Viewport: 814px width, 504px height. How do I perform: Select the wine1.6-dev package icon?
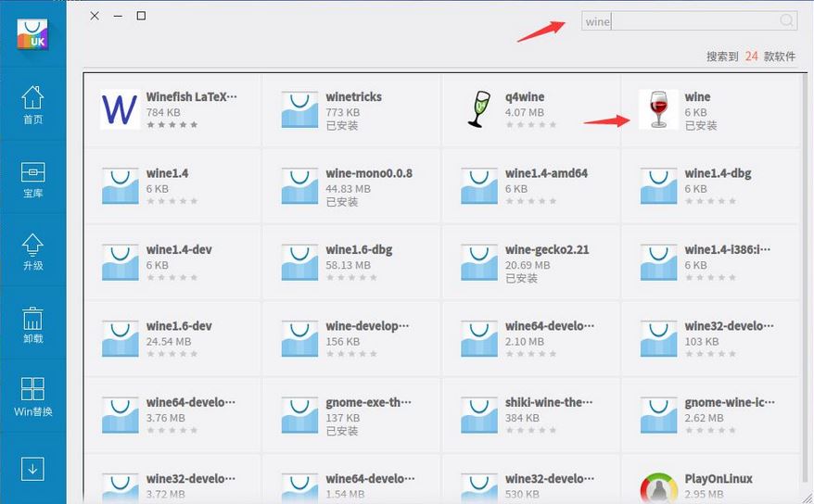point(120,338)
